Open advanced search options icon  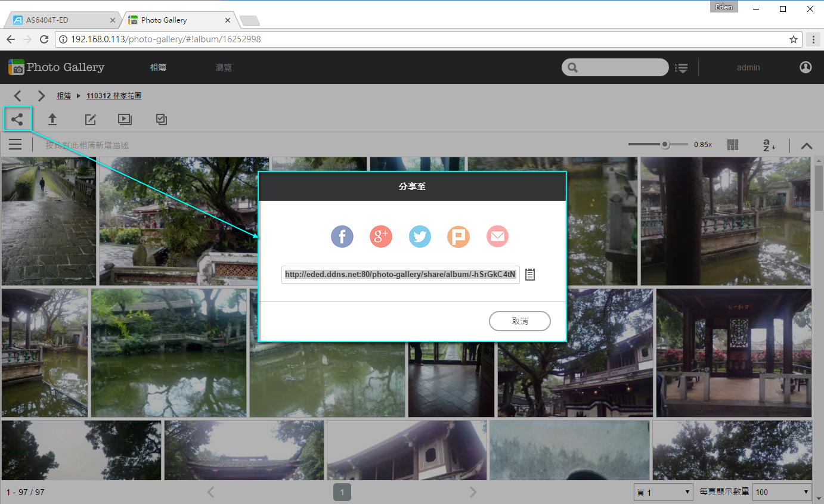[681, 68]
